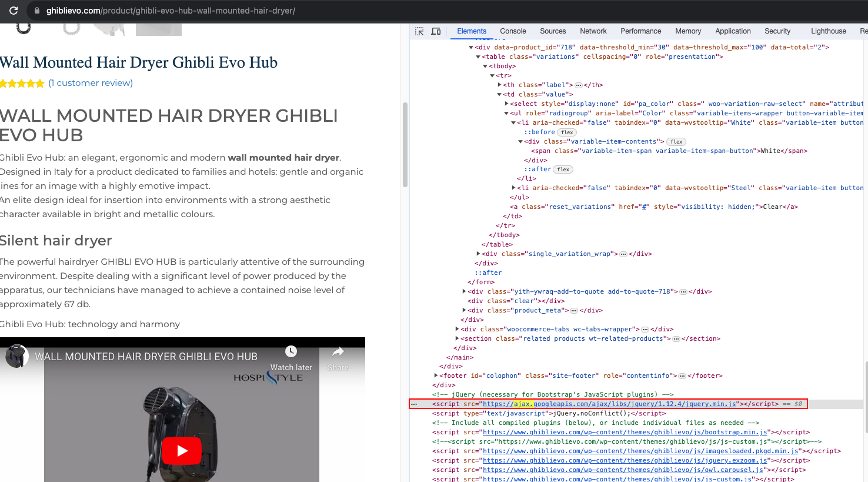Collapse the ul radiogroup node
868x482 pixels.
(506, 114)
